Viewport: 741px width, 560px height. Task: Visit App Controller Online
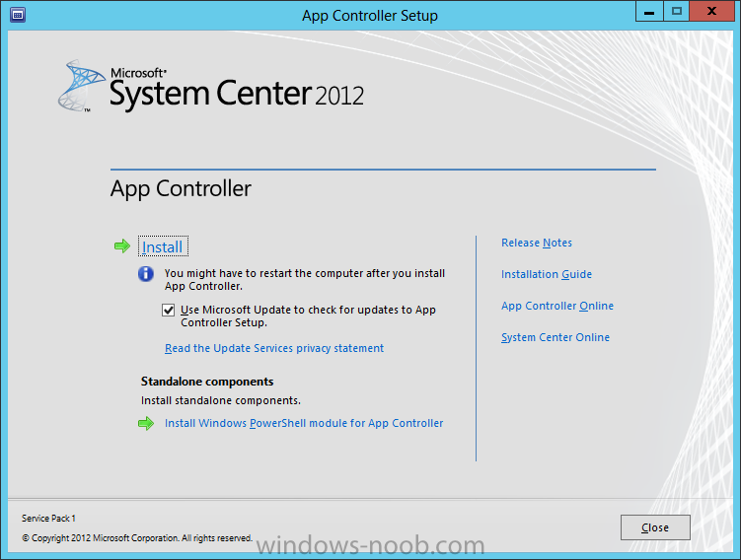557,306
